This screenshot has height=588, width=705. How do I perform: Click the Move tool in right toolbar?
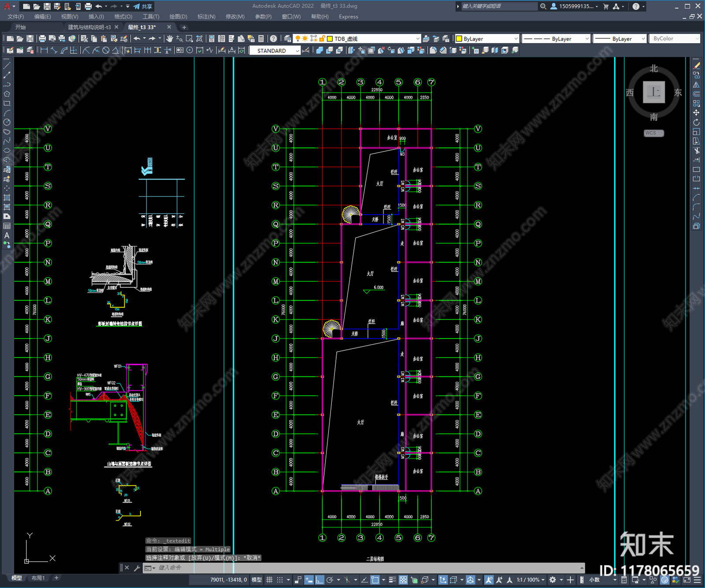tap(696, 113)
